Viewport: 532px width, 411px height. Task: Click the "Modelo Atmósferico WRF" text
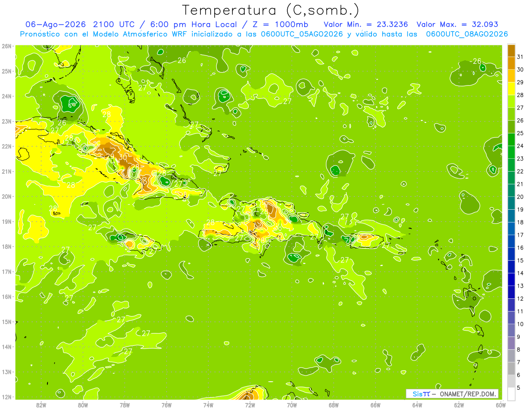(139, 34)
